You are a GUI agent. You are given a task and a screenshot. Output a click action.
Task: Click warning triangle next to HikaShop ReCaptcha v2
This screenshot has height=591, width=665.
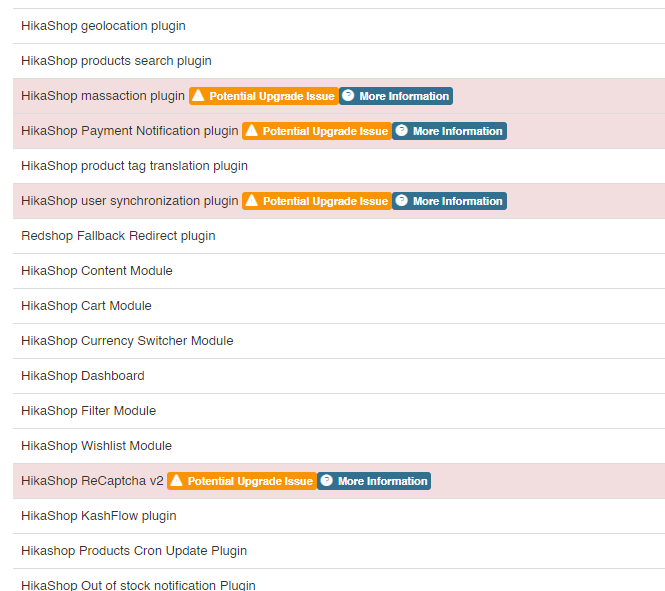177,481
